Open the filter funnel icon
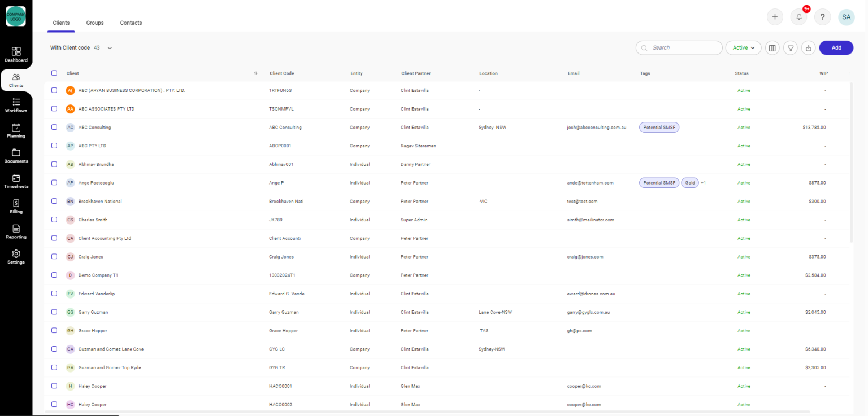Viewport: 868px width, 416px height. (791, 48)
